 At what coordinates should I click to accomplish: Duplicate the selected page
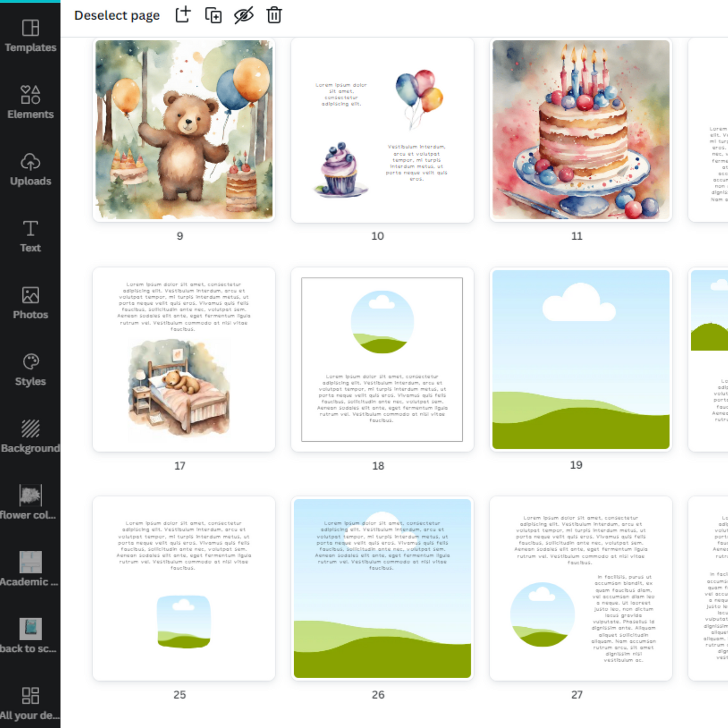[213, 15]
